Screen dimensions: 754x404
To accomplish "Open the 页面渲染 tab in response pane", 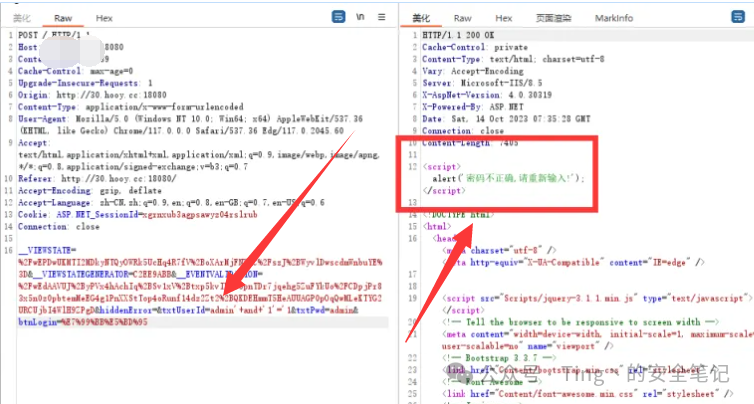I will (553, 18).
